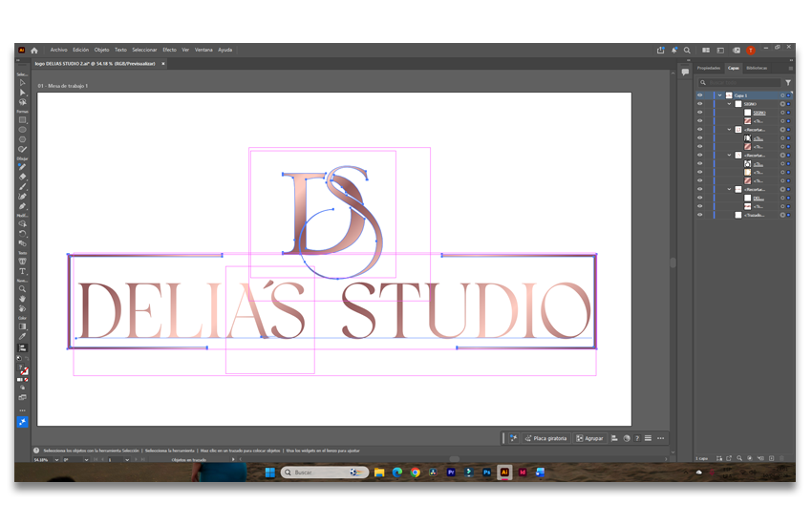This screenshot has height=525, width=812.
Task: Open the search magnifier in the top bar
Action: click(687, 51)
